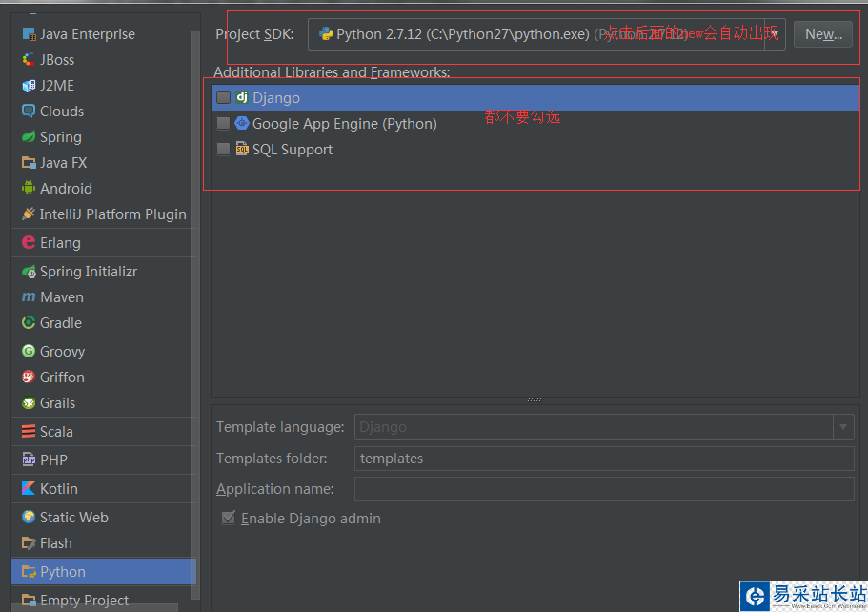Choose the J2ME icon
Screen dimensions: 868x612
click(x=29, y=86)
